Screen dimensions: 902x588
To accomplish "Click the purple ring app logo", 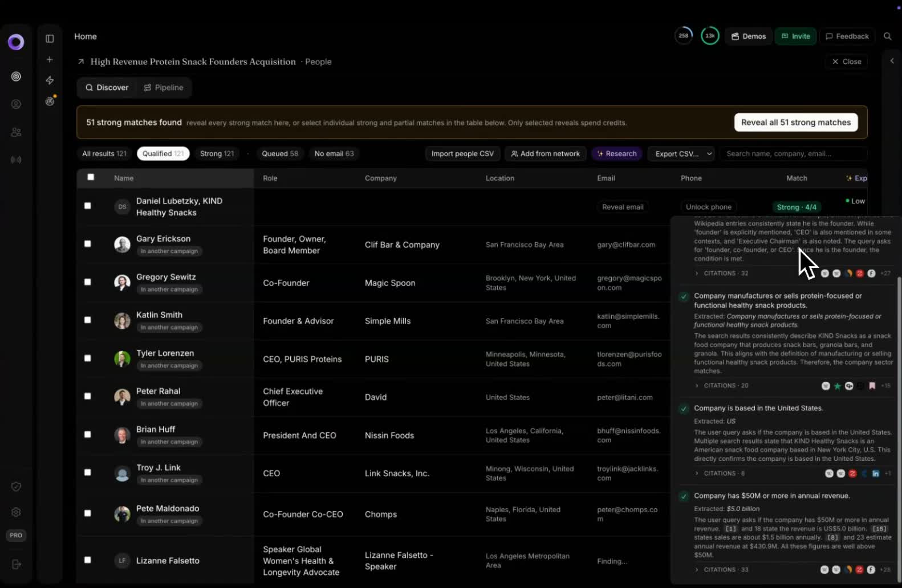I will tap(16, 42).
